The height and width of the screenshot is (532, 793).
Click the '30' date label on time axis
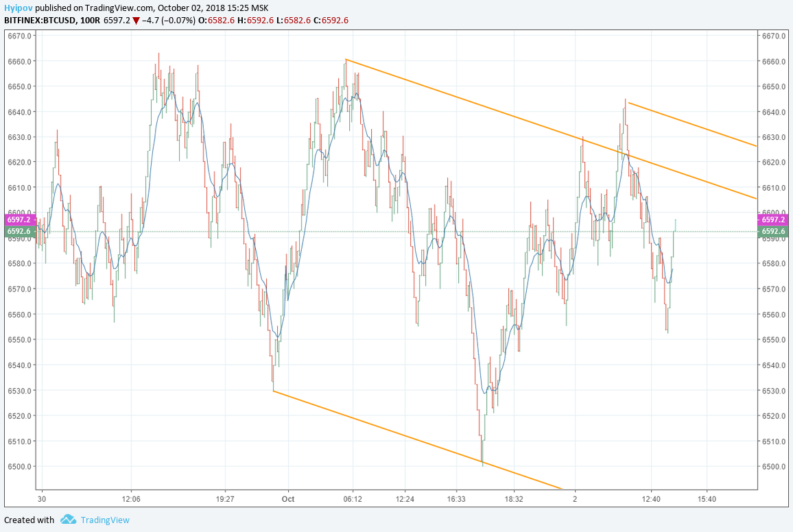point(41,499)
